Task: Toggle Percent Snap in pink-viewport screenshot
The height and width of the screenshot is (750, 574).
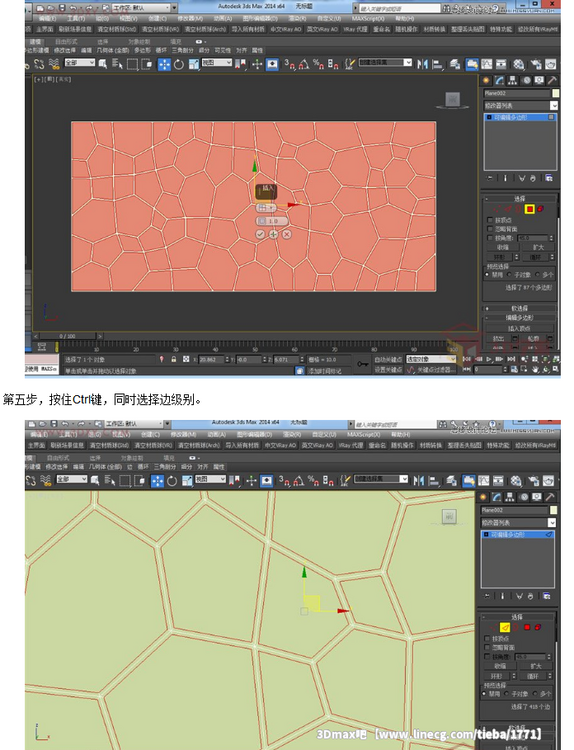Action: [318, 64]
